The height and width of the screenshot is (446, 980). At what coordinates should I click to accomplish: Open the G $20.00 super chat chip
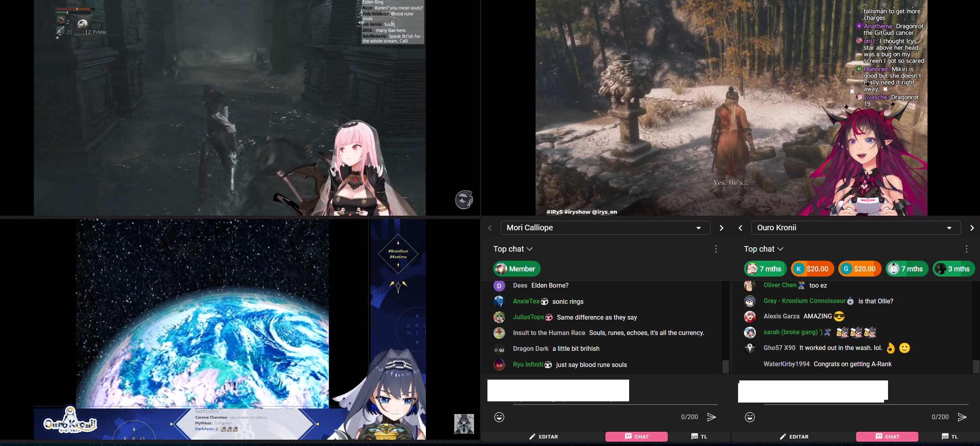pyautogui.click(x=860, y=269)
